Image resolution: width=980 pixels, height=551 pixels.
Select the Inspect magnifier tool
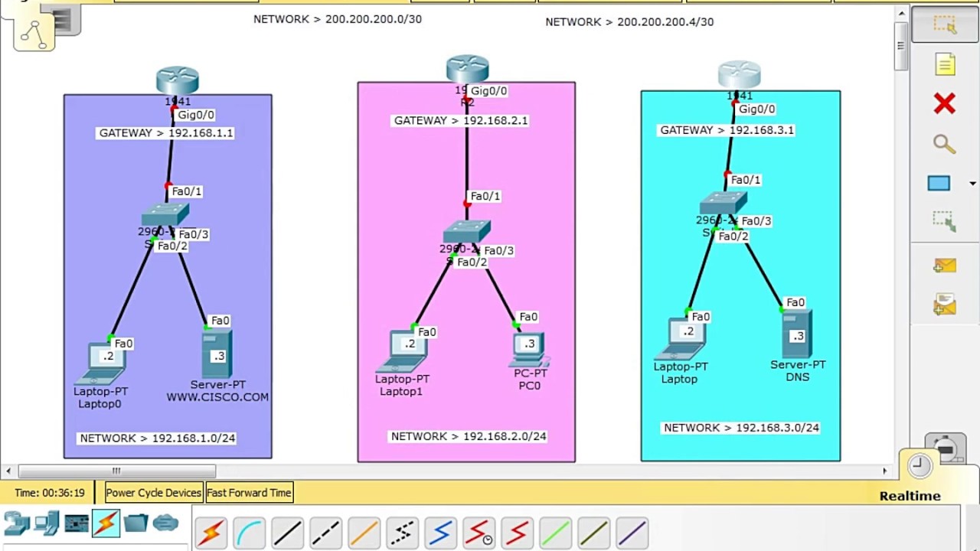coord(944,144)
